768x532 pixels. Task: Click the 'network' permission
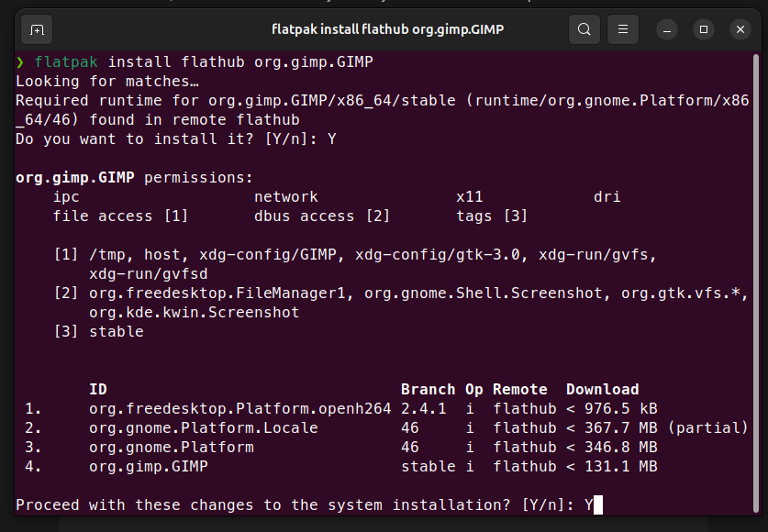(x=286, y=196)
